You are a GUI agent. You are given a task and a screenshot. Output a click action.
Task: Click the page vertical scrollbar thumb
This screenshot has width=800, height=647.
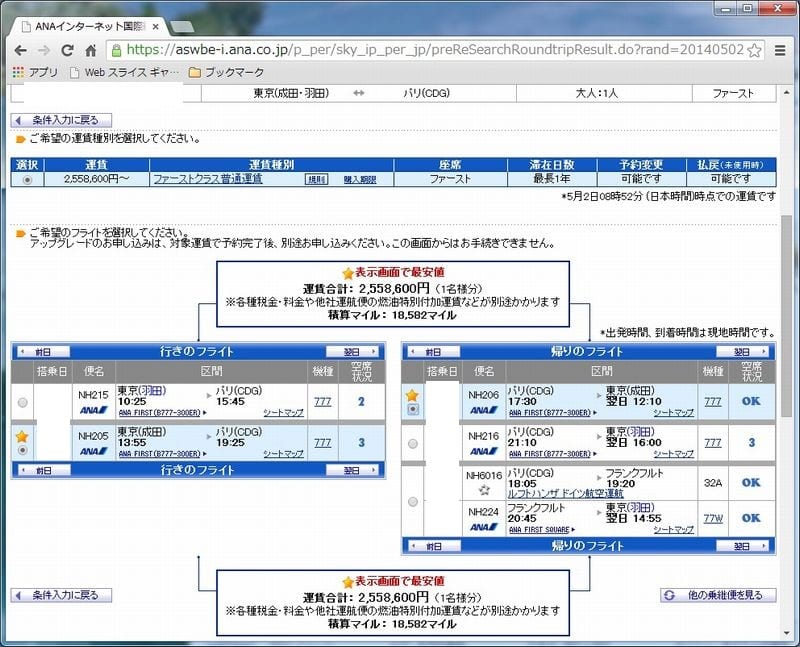pos(786,314)
